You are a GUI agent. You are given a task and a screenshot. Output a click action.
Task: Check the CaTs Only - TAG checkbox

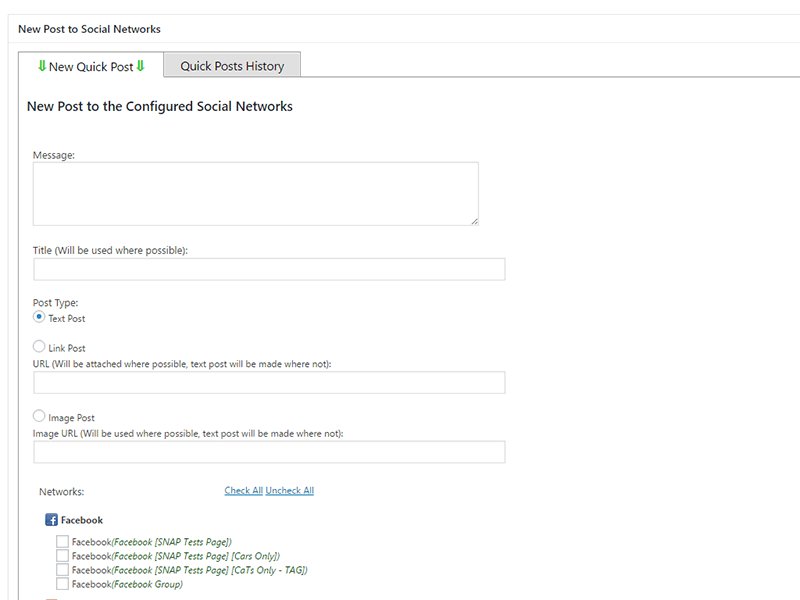pyautogui.click(x=62, y=569)
